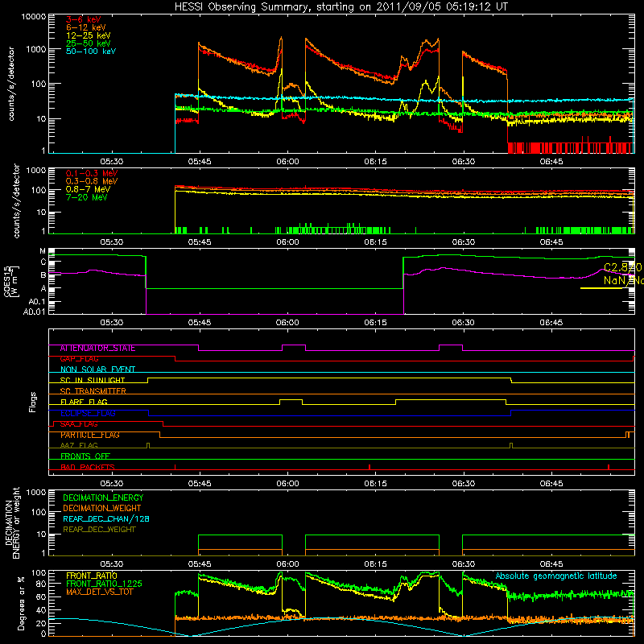Click the A0.01 tick label in GOES panel
Image resolution: width=644 pixels, height=644 pixels.
(x=34, y=312)
